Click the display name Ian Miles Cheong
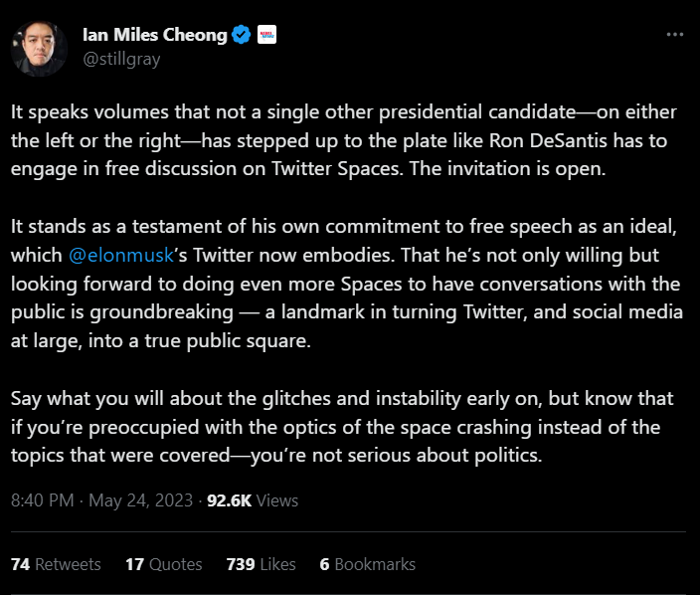The height and width of the screenshot is (595, 700). tap(154, 37)
